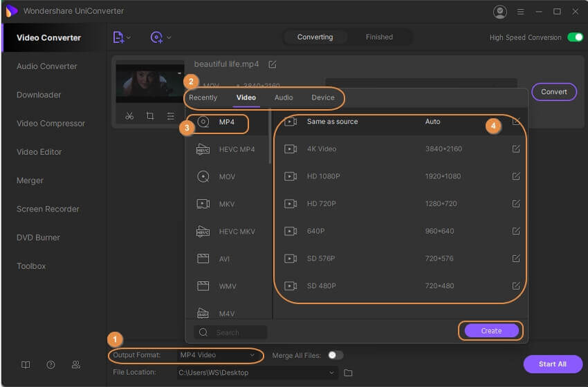588x387 pixels.
Task: Select HEVC MKV format
Action: click(x=228, y=232)
